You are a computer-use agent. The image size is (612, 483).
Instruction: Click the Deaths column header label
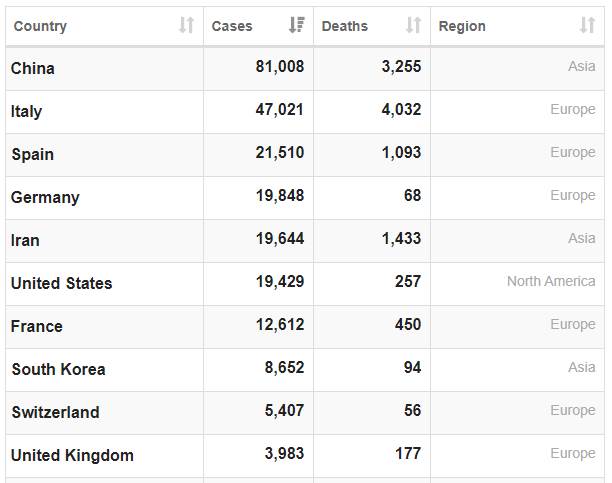[x=345, y=26]
